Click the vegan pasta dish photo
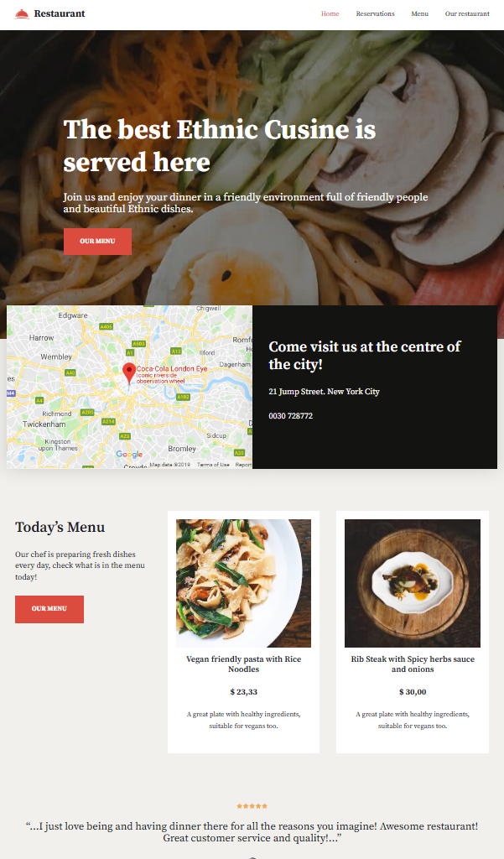 click(244, 584)
